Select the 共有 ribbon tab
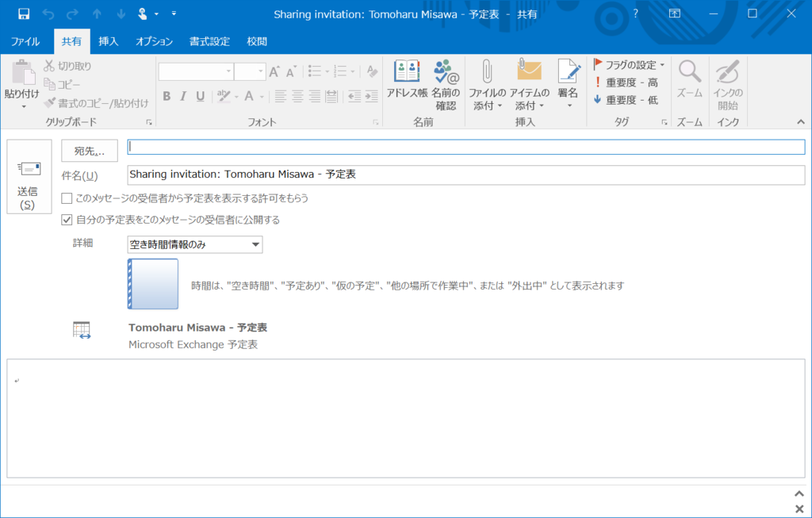 click(x=71, y=41)
